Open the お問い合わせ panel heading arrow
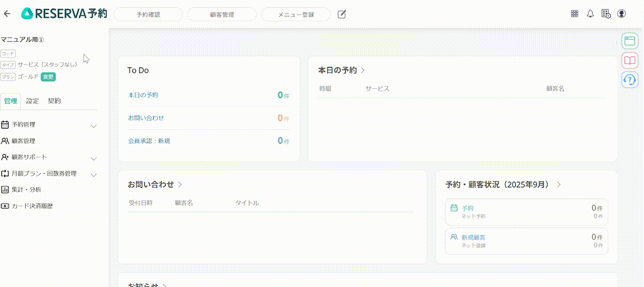The width and height of the screenshot is (644, 287). (x=180, y=185)
